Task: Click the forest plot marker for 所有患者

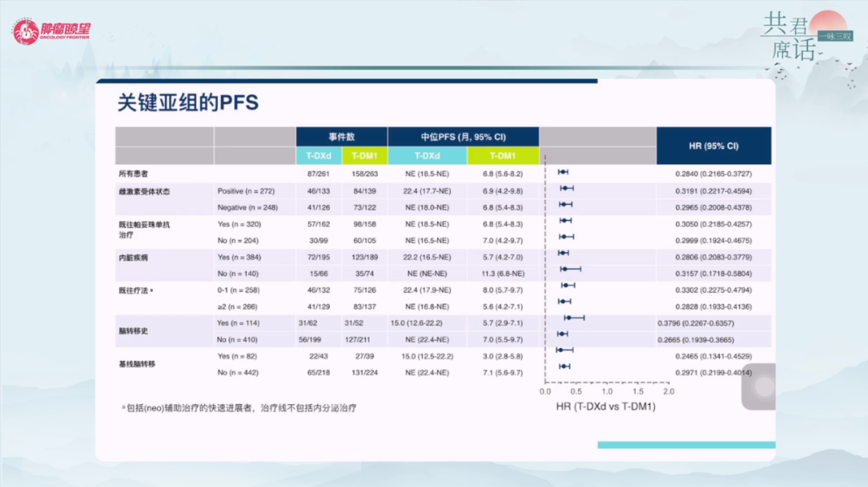Action: click(x=563, y=172)
